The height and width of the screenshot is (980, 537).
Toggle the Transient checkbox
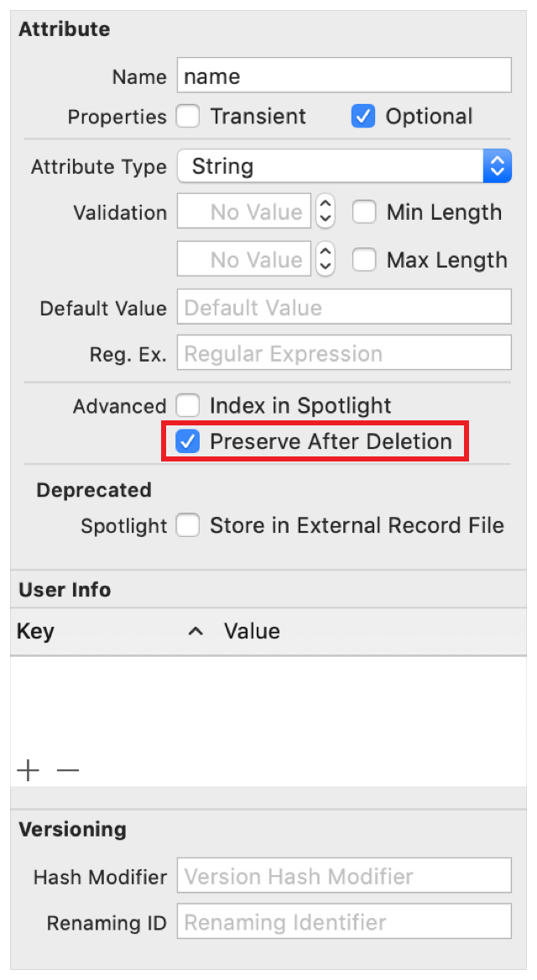coord(188,117)
